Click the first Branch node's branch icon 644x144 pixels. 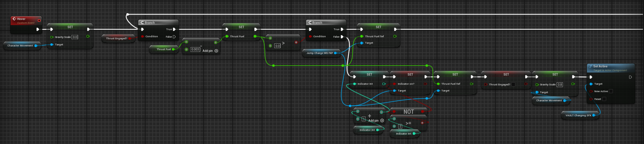(142, 23)
